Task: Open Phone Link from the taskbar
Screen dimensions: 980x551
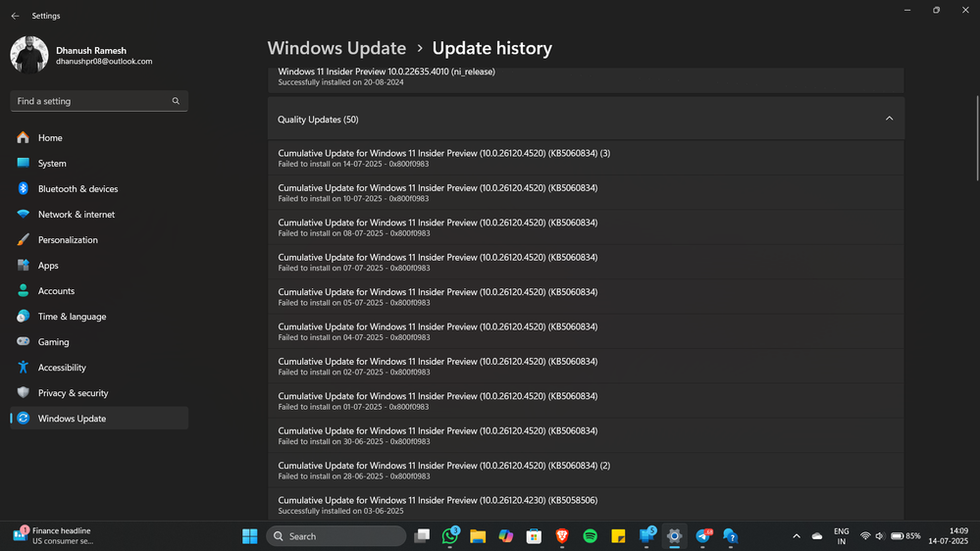Action: [646, 536]
